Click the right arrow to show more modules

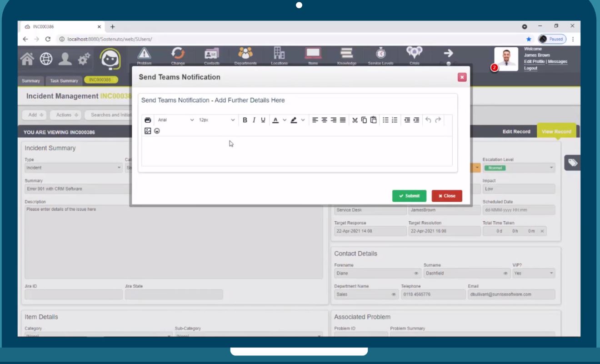(448, 54)
